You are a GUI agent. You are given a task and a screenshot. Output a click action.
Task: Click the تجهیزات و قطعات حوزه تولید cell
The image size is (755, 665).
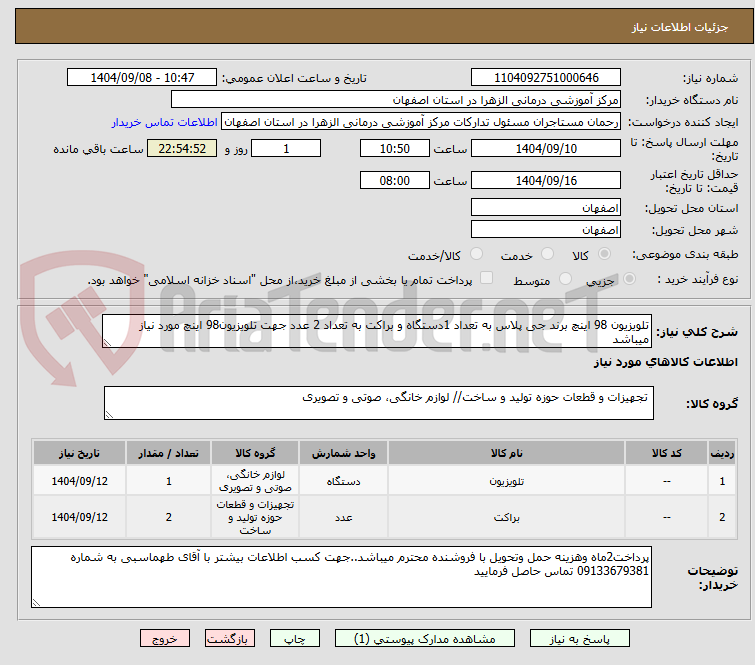tap(255, 517)
